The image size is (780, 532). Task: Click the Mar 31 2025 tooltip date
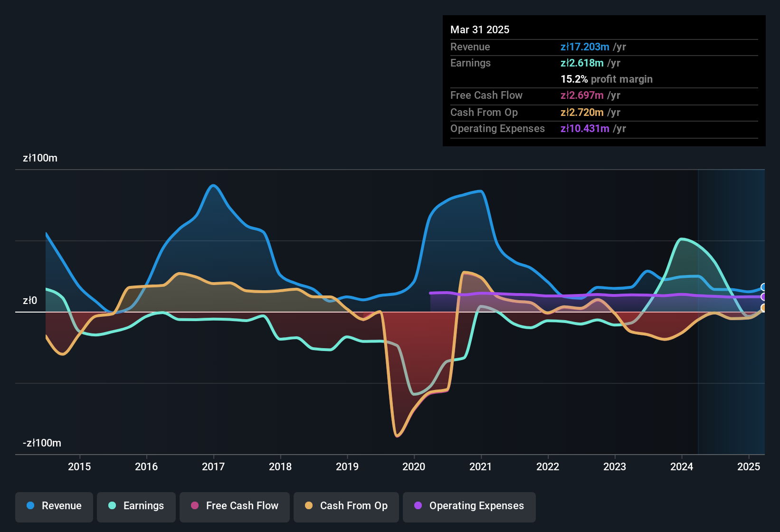pyautogui.click(x=480, y=29)
